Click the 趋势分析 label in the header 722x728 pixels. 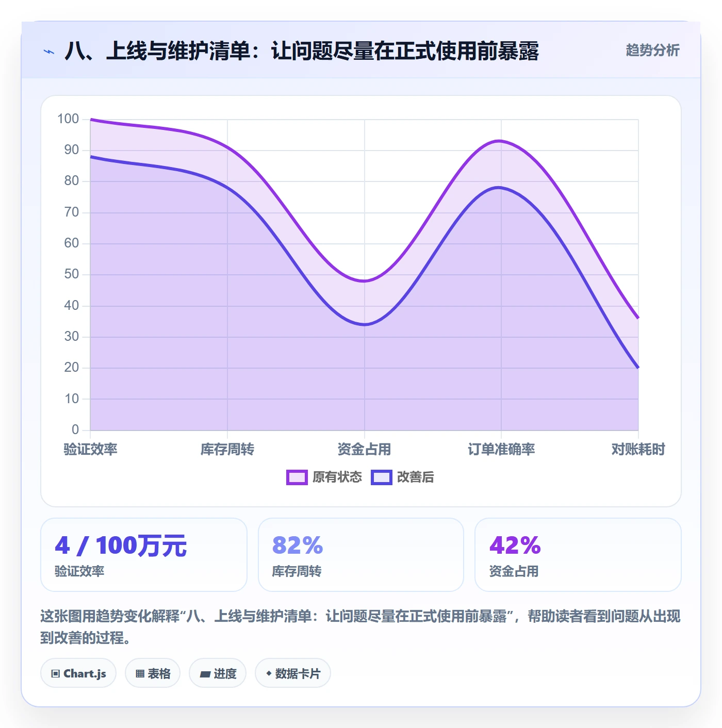coord(652,51)
